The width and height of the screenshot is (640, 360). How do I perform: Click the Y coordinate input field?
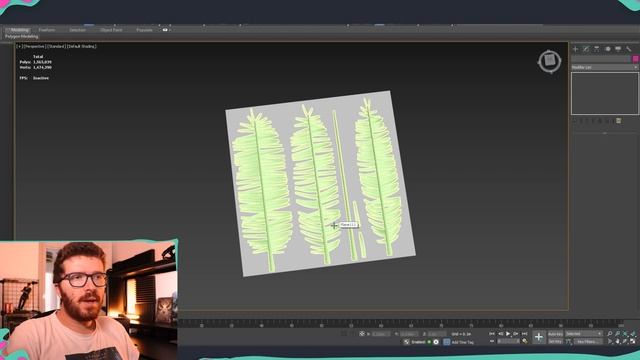click(x=409, y=334)
